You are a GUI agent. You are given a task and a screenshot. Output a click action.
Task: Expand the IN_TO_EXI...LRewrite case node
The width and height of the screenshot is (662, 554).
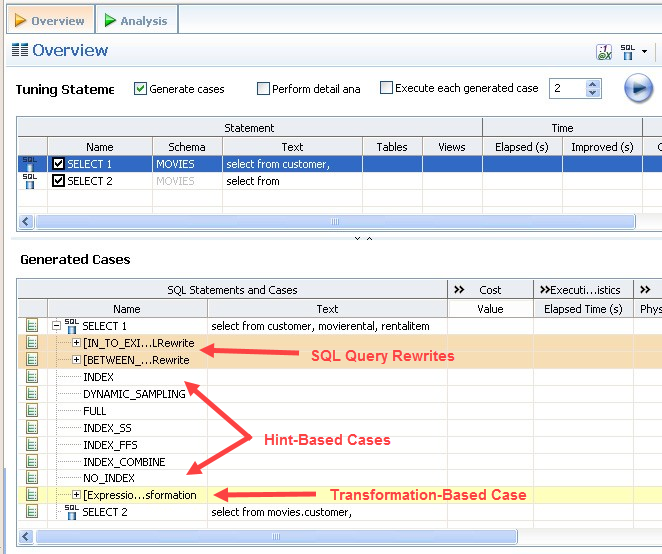click(76, 343)
